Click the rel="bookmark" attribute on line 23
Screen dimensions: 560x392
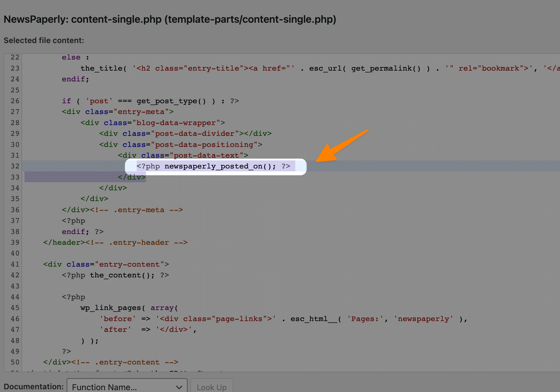pos(492,68)
